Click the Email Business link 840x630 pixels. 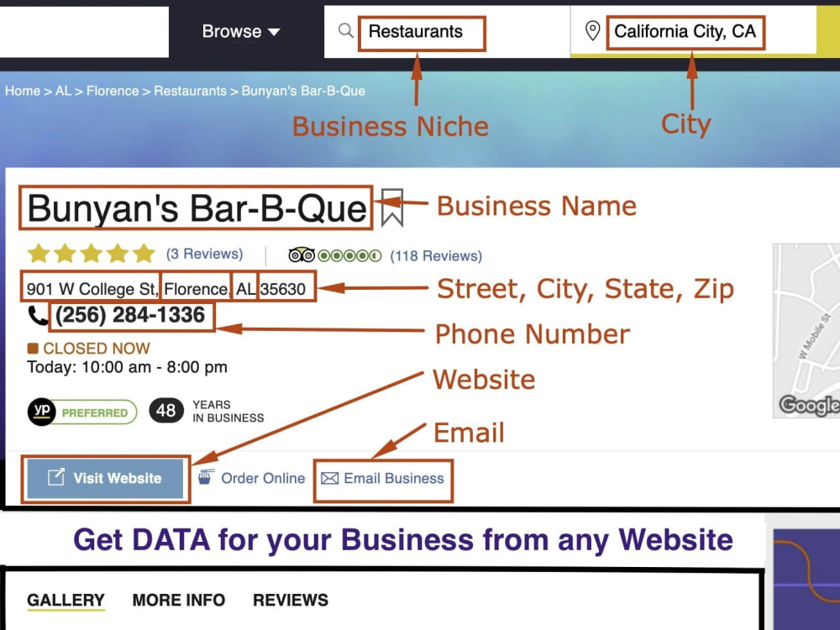click(x=394, y=478)
